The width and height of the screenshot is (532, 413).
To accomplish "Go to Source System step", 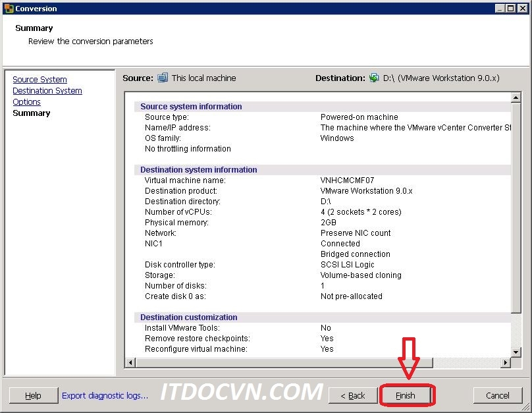I will tap(40, 80).
